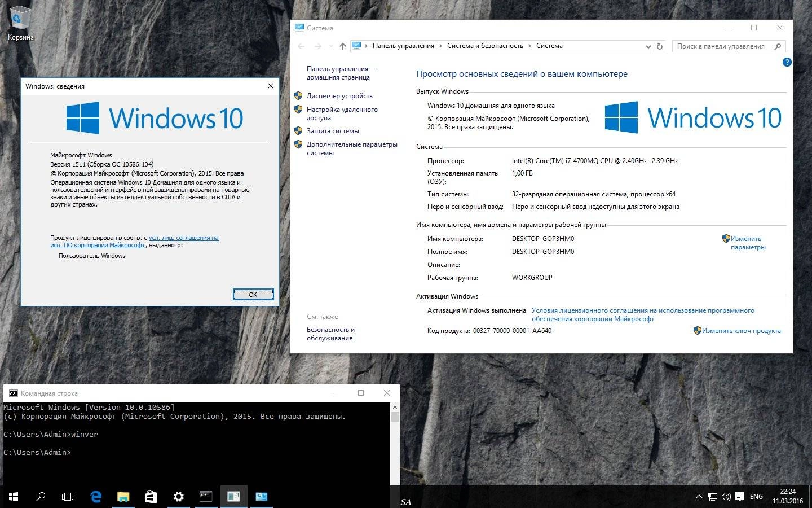Click Command Prompt scrollbar up arrow
The image size is (812, 508).
(x=395, y=407)
